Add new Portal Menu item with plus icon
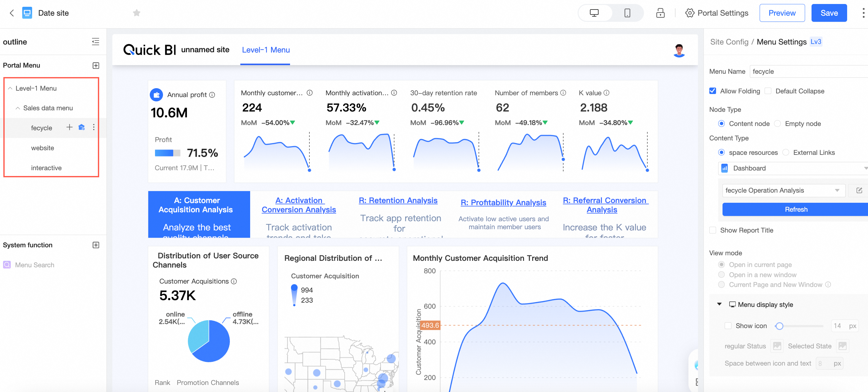868x392 pixels. click(x=96, y=65)
